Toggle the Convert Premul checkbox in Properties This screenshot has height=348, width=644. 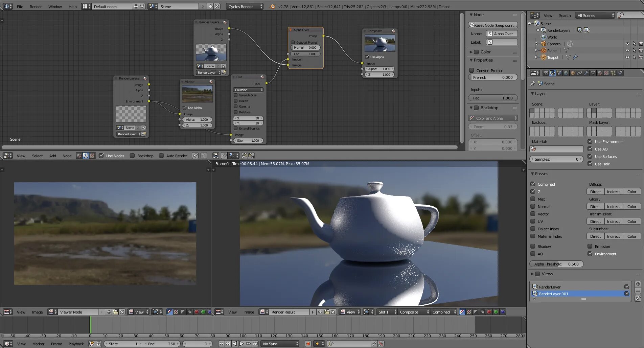[471, 70]
